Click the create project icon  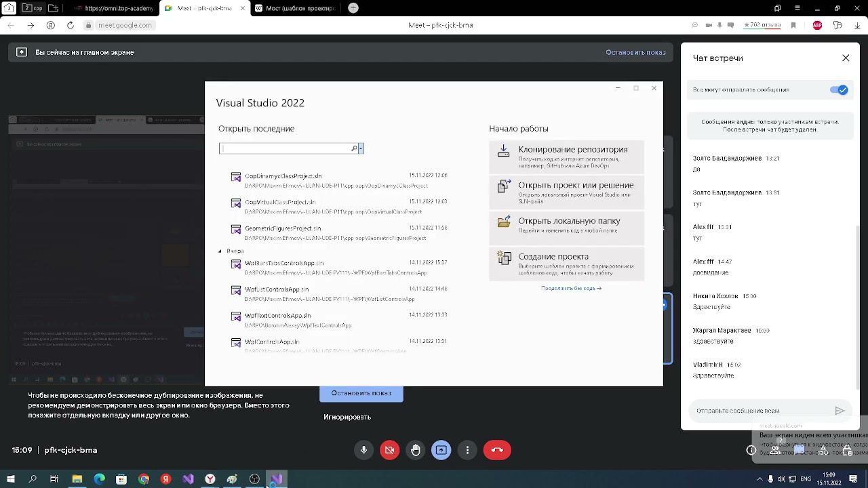coord(503,258)
